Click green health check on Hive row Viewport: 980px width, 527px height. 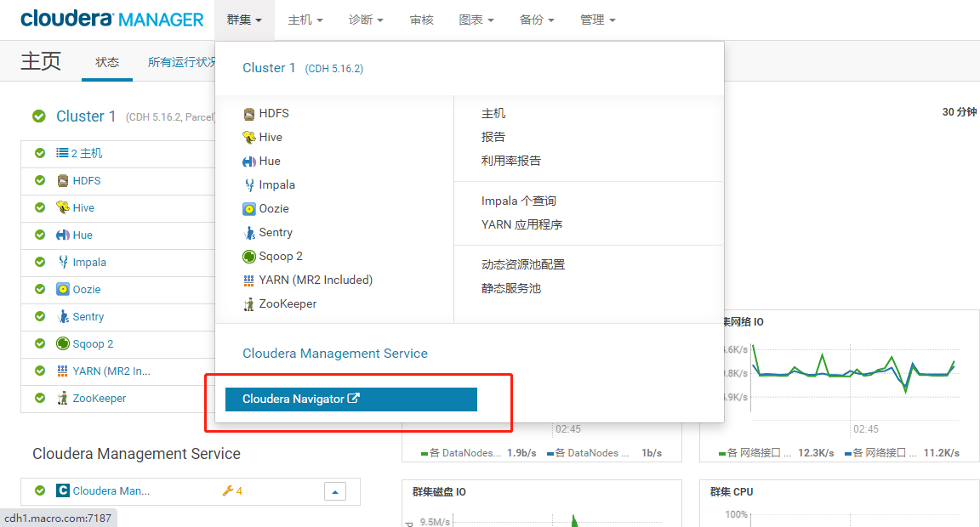click(40, 207)
